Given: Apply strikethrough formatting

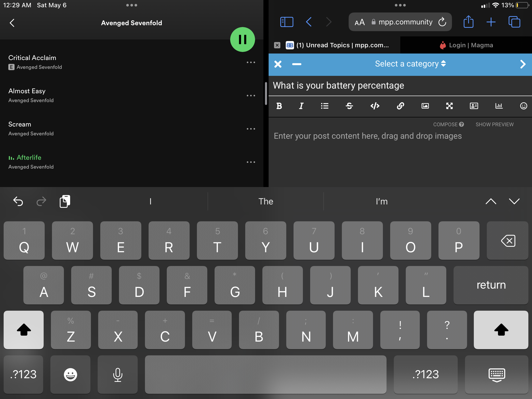Looking at the screenshot, I should pyautogui.click(x=349, y=106).
